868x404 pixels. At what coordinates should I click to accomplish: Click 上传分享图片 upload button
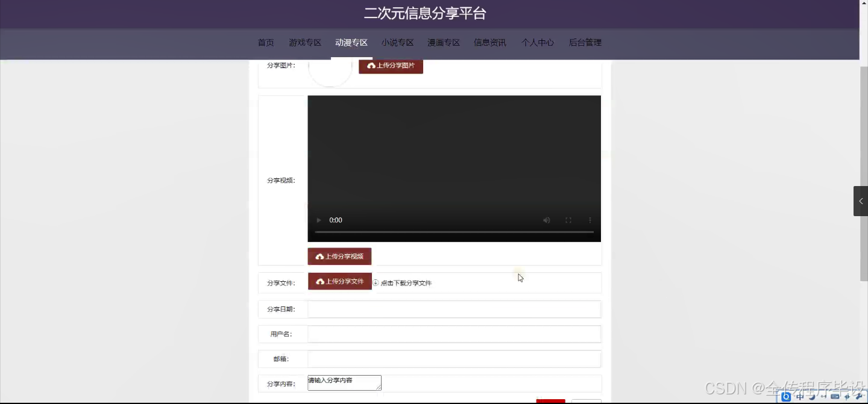[x=391, y=66]
